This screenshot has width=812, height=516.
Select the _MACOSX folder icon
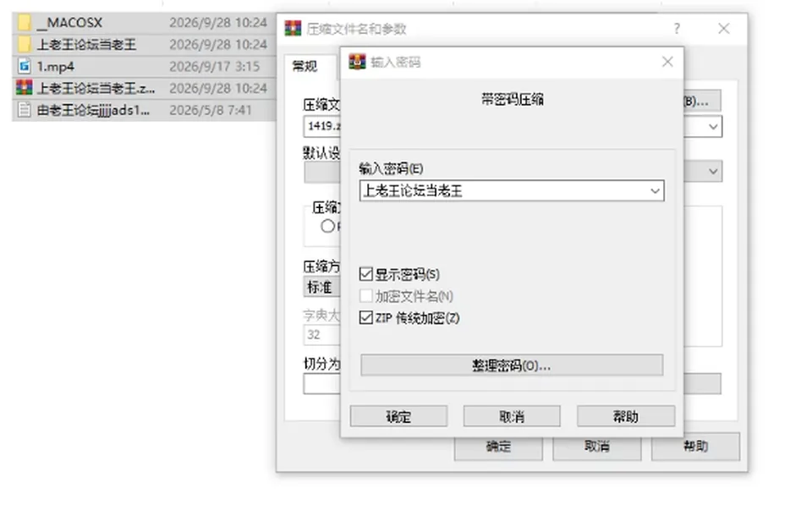tap(25, 23)
